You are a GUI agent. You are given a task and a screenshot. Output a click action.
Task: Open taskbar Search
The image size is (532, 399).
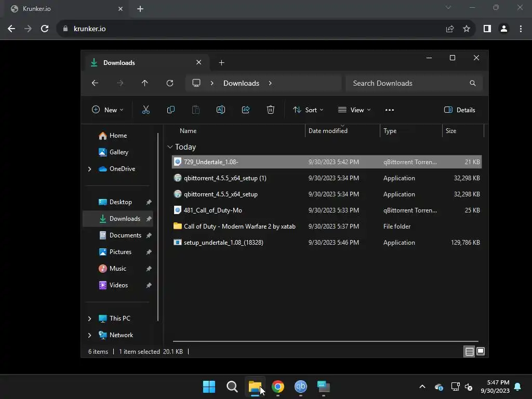click(x=232, y=387)
